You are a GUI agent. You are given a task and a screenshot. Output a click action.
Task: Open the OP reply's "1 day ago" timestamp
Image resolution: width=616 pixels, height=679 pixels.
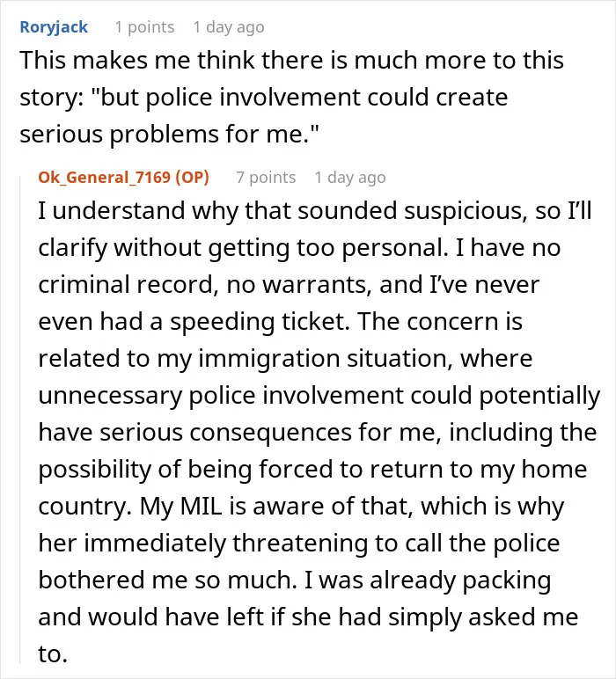coord(350,178)
